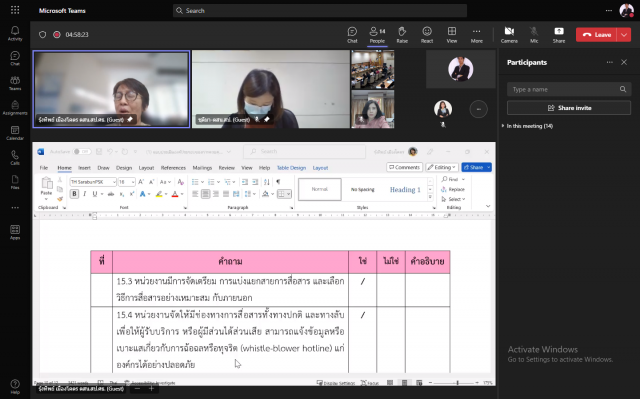Toggle Bold formatting in Word ribbon
The width and height of the screenshot is (640, 399).
tap(74, 194)
